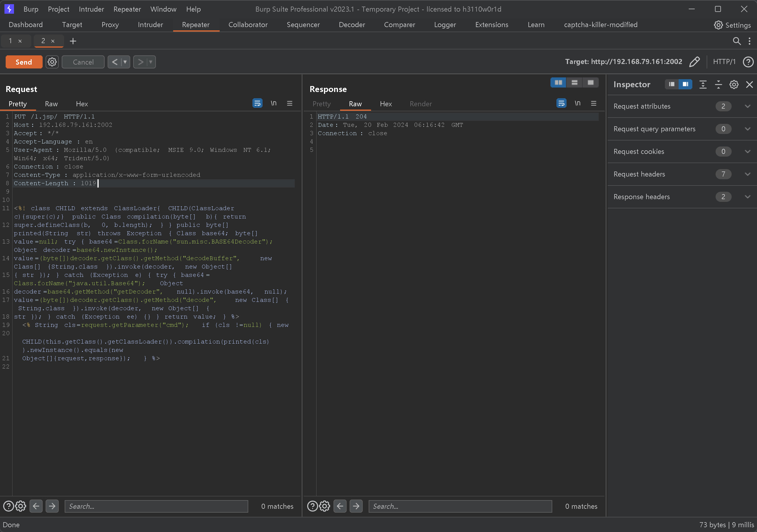Image resolution: width=757 pixels, height=532 pixels.
Task: Click the Repeater settings gear next to Send
Action: point(52,62)
